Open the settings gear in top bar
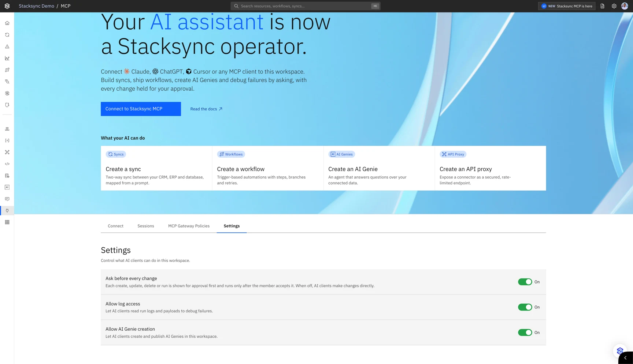The image size is (633, 364). point(614,6)
